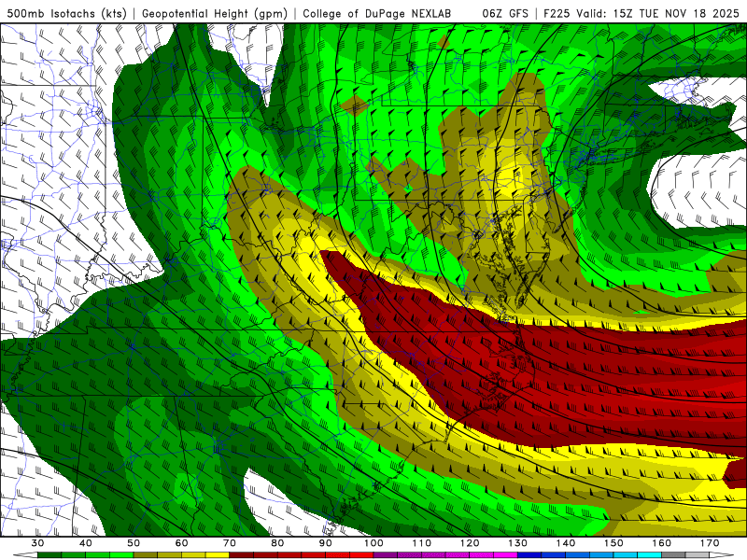
Task: Select the dark blue swatch starting at 130
Action: tap(529, 555)
